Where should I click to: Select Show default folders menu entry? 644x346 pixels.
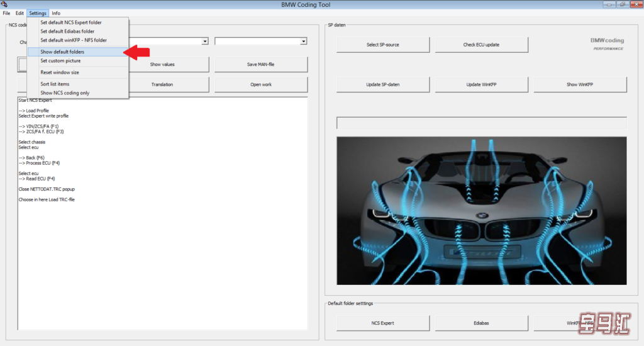pos(78,52)
